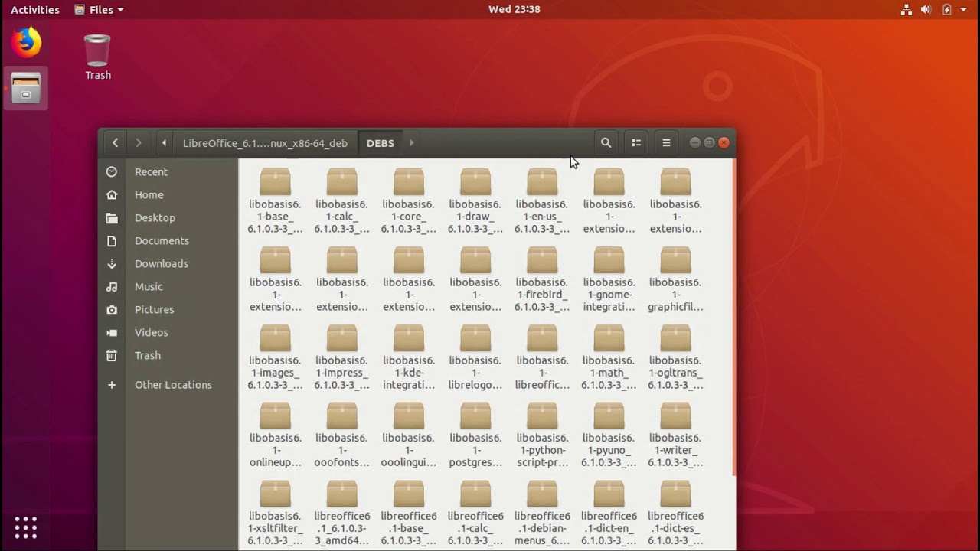
Task: Select the LibreOffice_6.1 deb path segment
Action: 265,143
